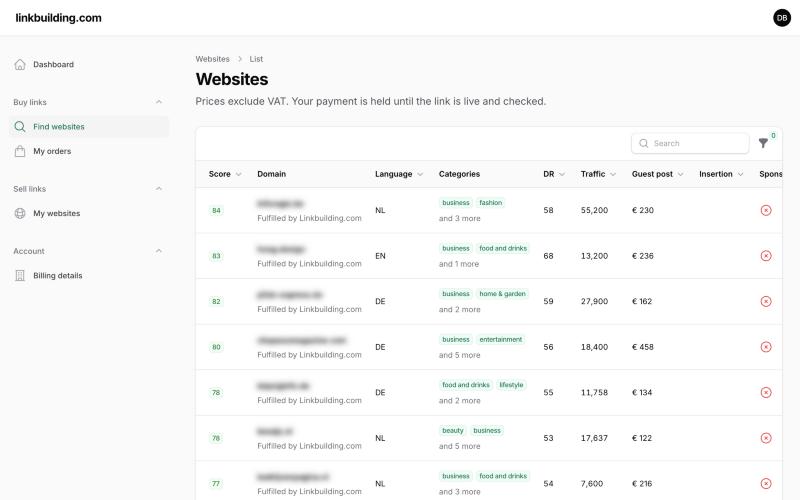Select Find websites in the sidebar
The width and height of the screenshot is (800, 500).
(x=89, y=127)
